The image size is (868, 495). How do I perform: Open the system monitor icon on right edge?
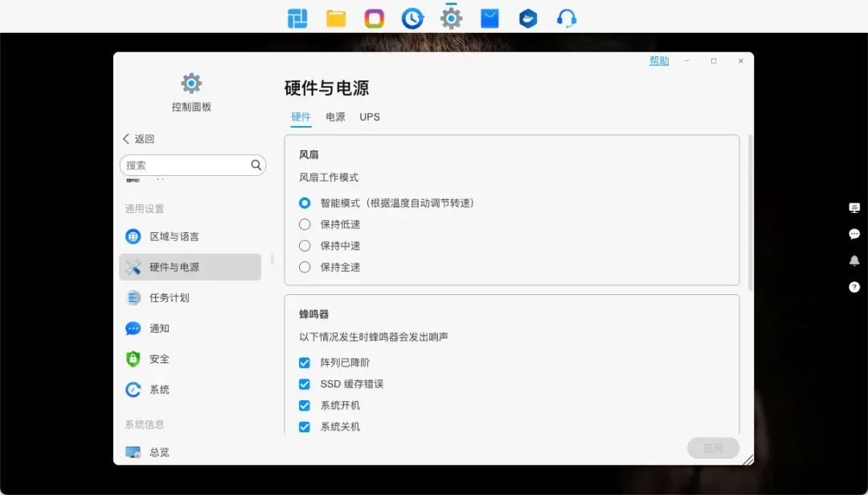[x=854, y=207]
